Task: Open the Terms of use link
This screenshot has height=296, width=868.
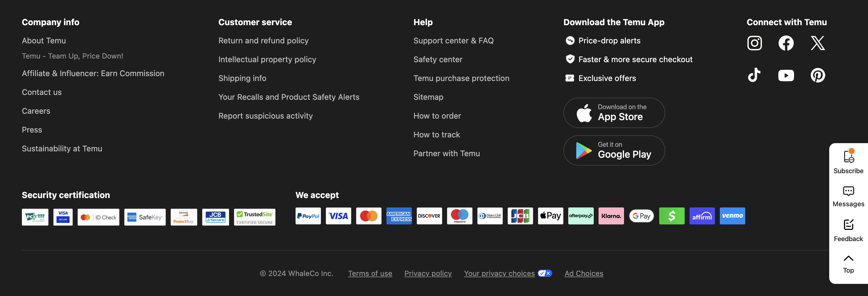Action: (370, 274)
